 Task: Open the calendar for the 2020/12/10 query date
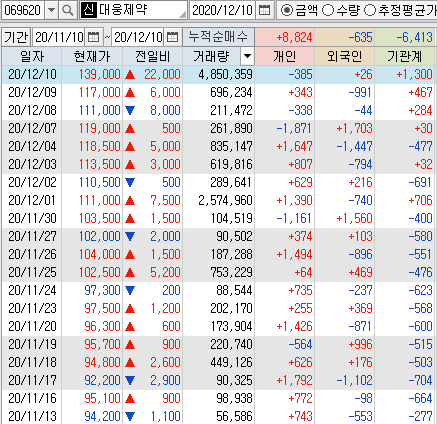click(x=264, y=10)
